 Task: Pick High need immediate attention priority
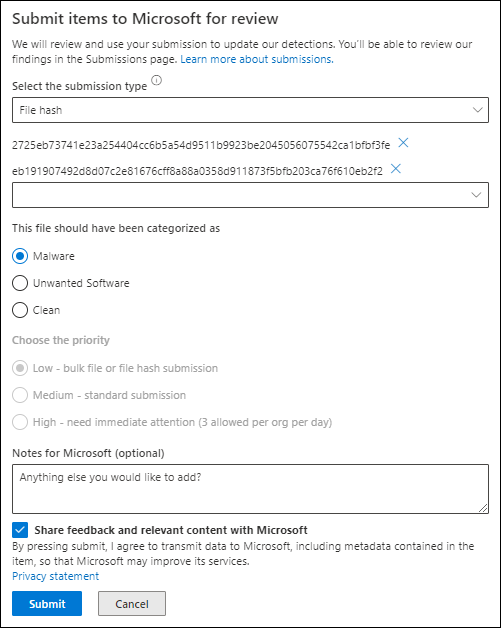pyautogui.click(x=20, y=422)
